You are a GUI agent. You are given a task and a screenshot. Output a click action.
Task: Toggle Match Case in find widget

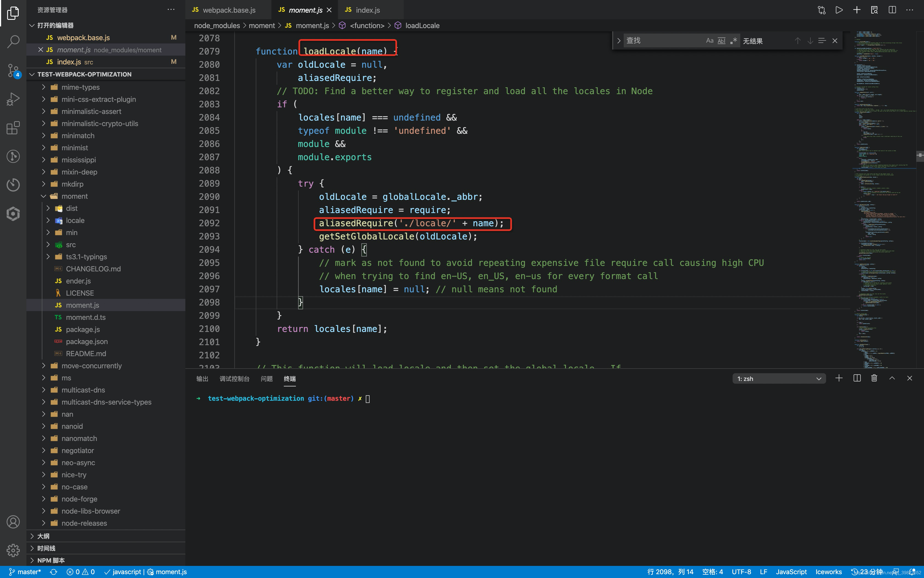tap(710, 40)
